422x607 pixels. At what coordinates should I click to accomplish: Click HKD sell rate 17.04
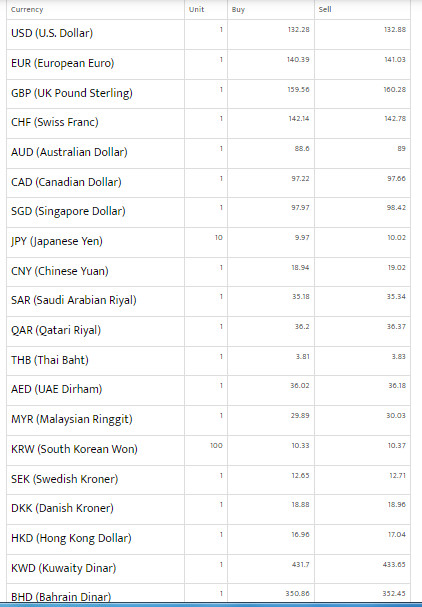coord(397,535)
